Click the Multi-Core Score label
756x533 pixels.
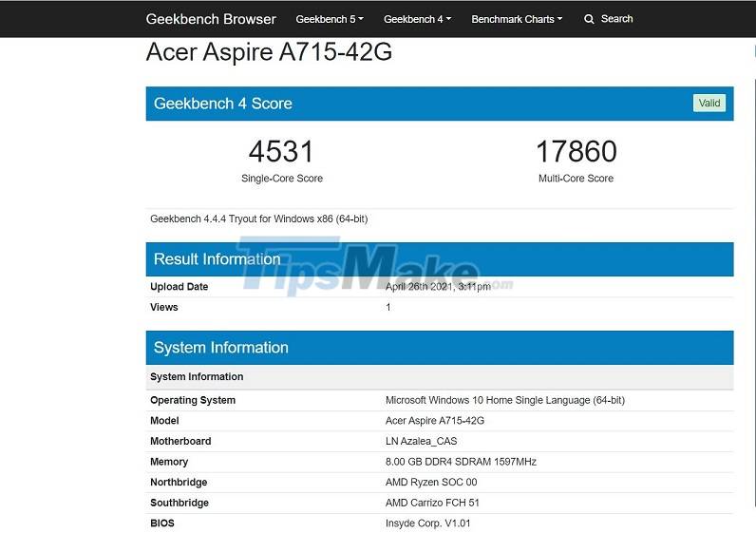point(576,178)
